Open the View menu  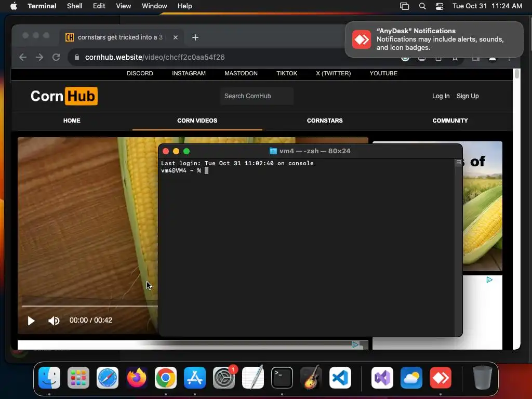pos(124,6)
